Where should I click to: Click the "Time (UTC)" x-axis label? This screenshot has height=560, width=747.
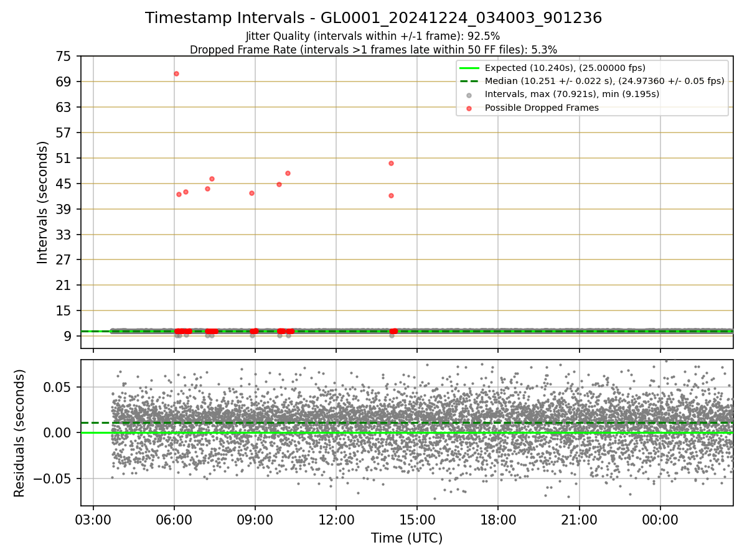point(407,538)
